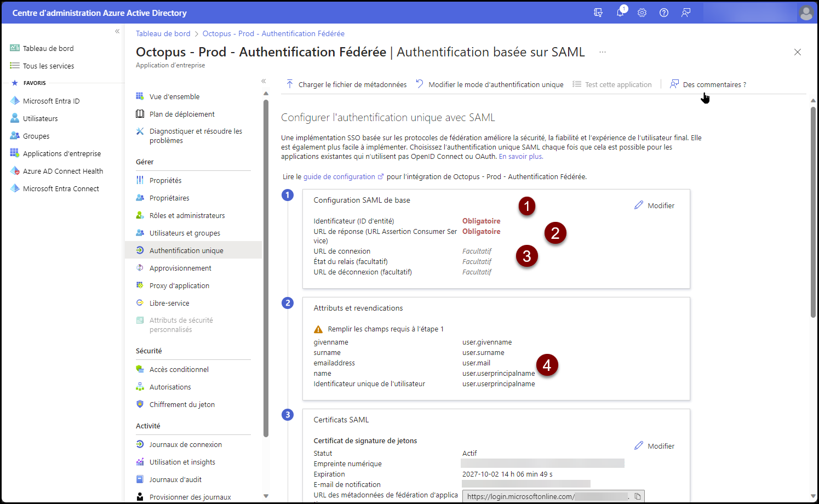Close the SAML authentication blade
The image size is (819, 504).
[798, 52]
